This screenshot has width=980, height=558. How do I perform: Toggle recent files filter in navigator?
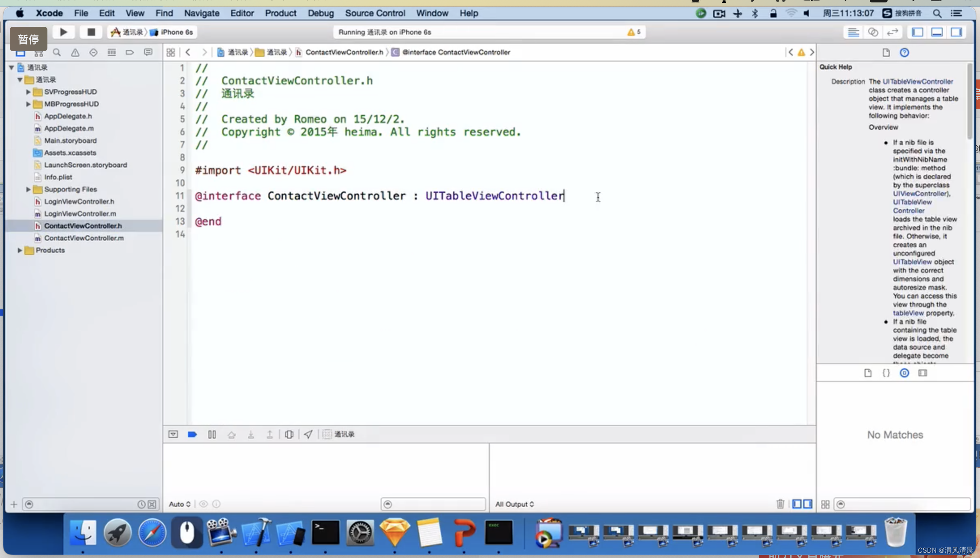141,504
